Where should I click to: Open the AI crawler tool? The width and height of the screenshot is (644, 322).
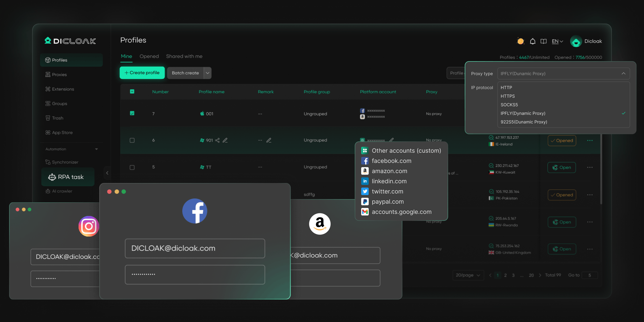point(62,191)
